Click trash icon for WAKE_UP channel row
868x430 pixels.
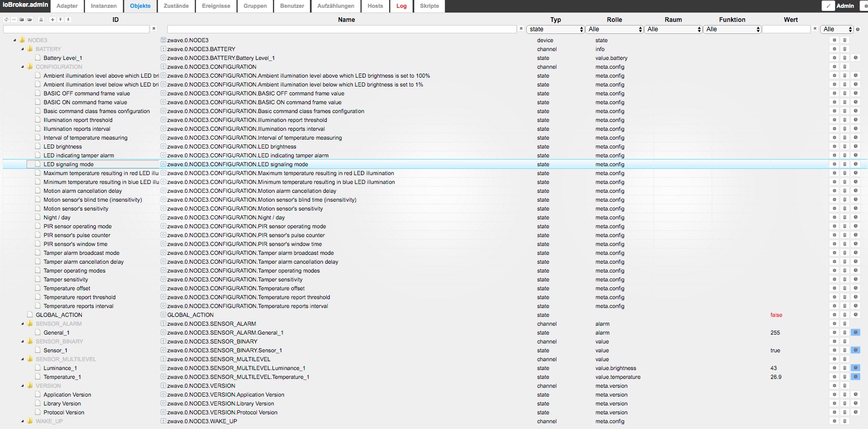tap(845, 421)
